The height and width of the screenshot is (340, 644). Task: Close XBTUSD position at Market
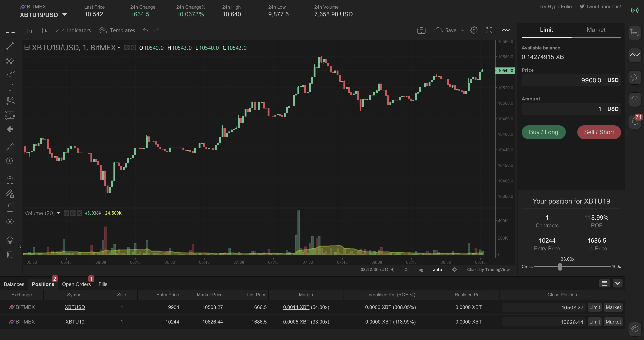pyautogui.click(x=613, y=307)
